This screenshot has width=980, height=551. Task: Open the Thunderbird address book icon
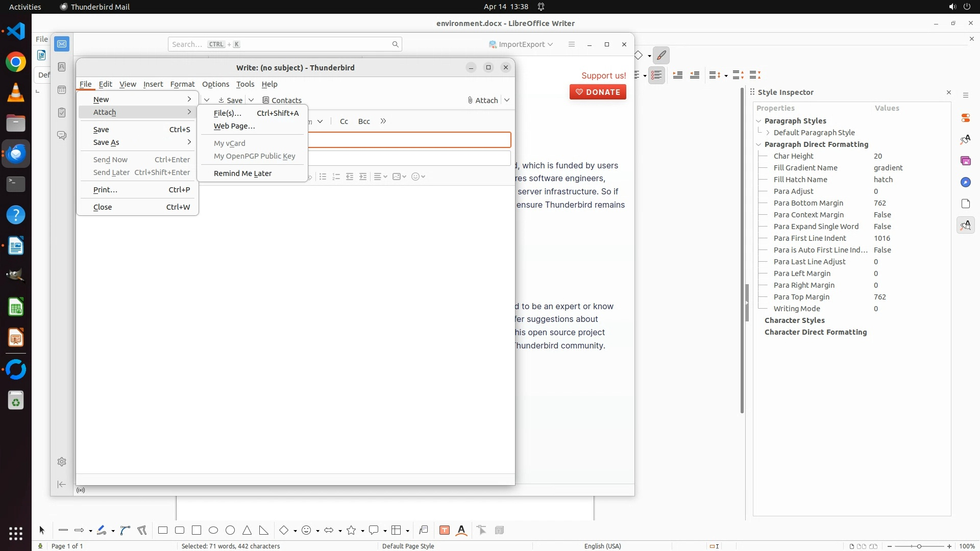pos(62,67)
